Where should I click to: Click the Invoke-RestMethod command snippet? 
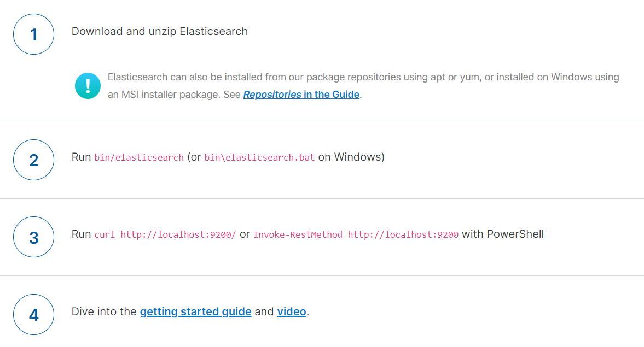(x=356, y=235)
